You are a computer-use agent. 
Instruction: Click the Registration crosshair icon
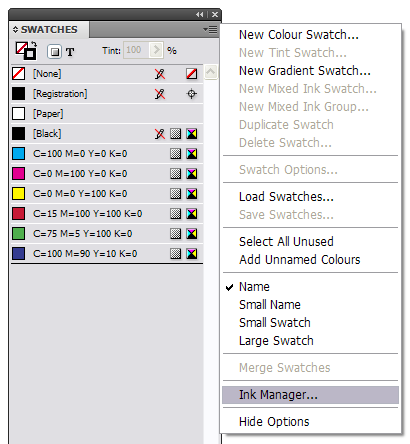(191, 94)
